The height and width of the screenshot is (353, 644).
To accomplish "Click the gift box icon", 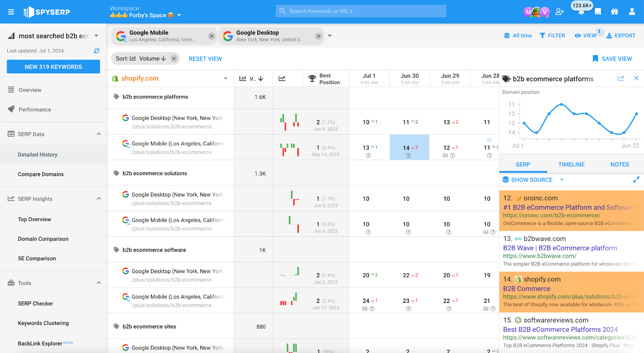I will (x=615, y=12).
